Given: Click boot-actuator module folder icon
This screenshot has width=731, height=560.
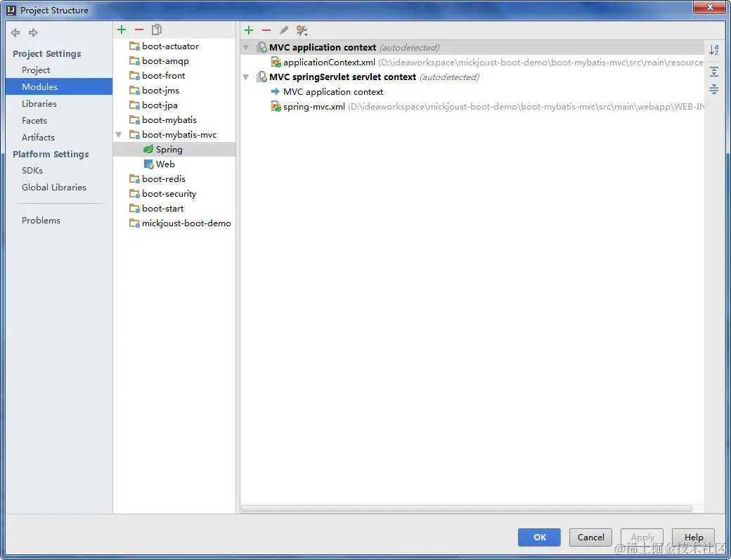Looking at the screenshot, I should click(134, 46).
